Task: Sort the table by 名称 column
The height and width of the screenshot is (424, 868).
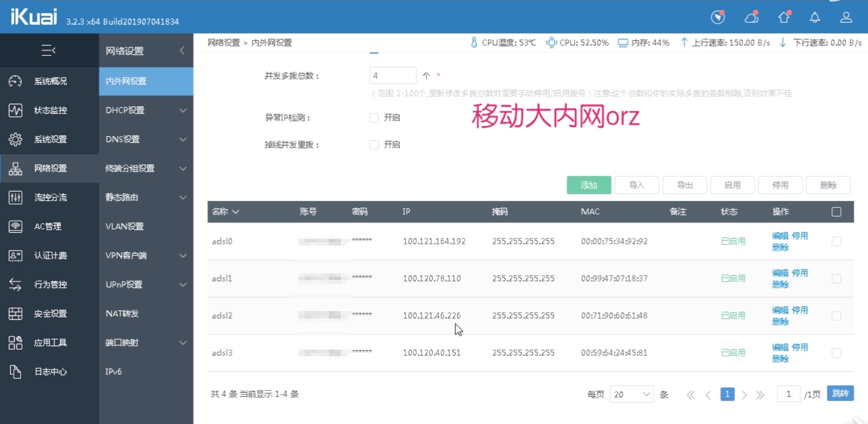Action: click(225, 212)
